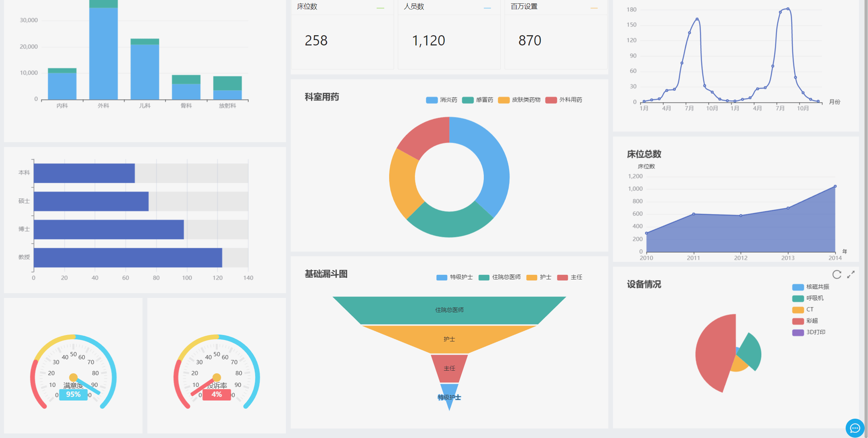Click the orange 护士 funnel layer
The width and height of the screenshot is (868, 438).
449,339
